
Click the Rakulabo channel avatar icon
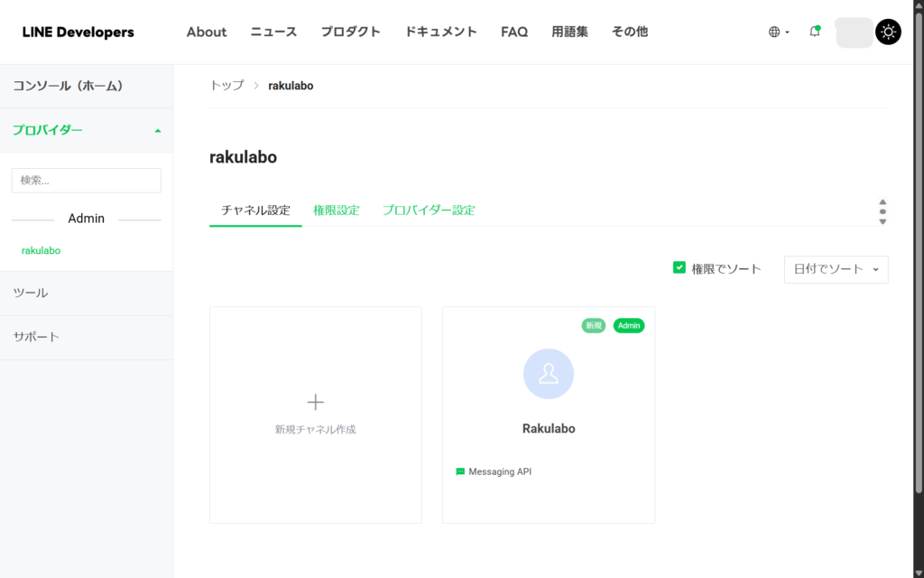(549, 374)
